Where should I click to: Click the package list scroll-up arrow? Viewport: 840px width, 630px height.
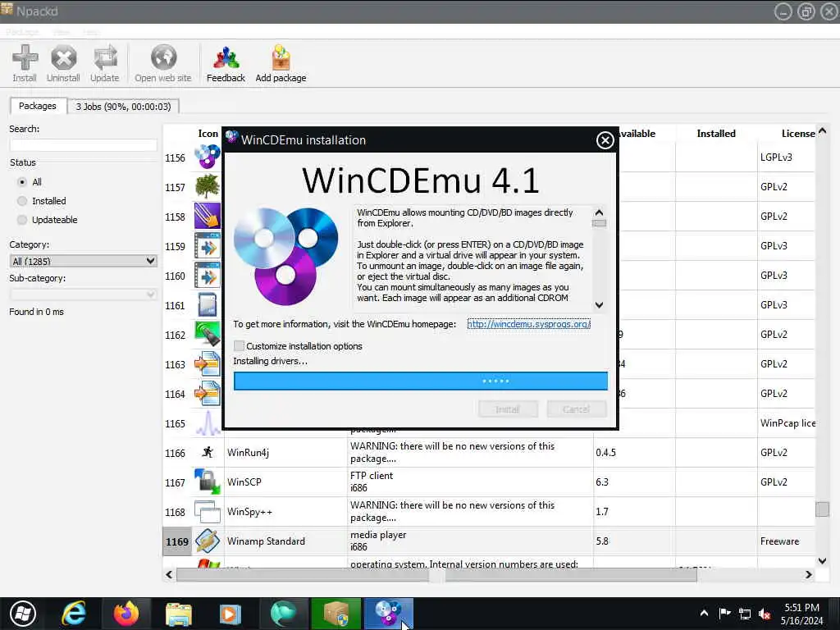click(x=822, y=130)
